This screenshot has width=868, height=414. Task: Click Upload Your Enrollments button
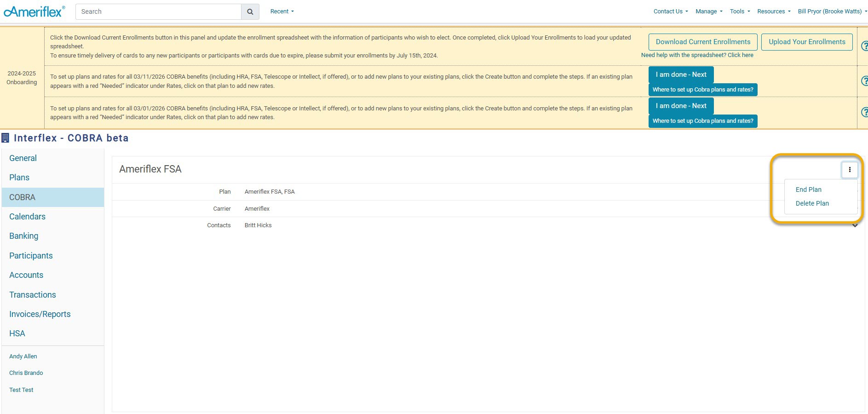point(806,42)
